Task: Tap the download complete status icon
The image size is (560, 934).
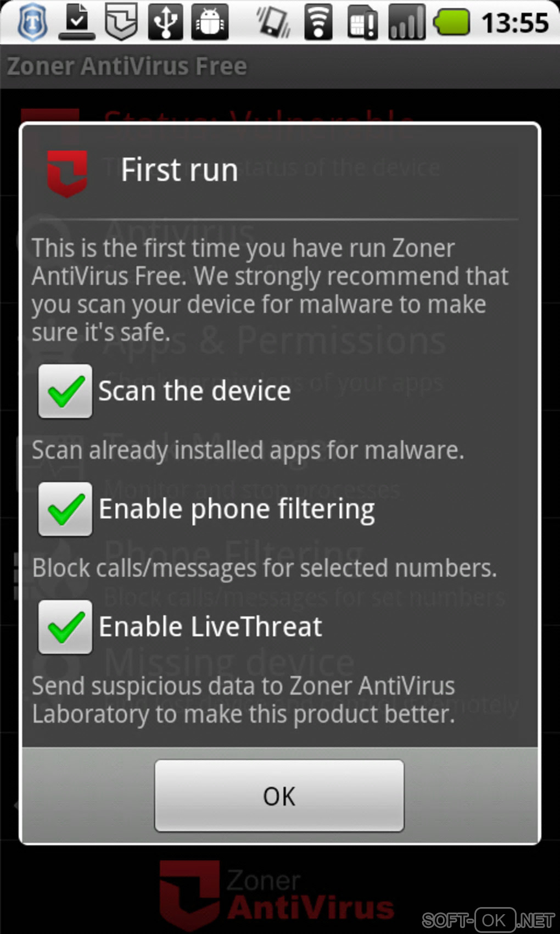Action: tap(77, 23)
